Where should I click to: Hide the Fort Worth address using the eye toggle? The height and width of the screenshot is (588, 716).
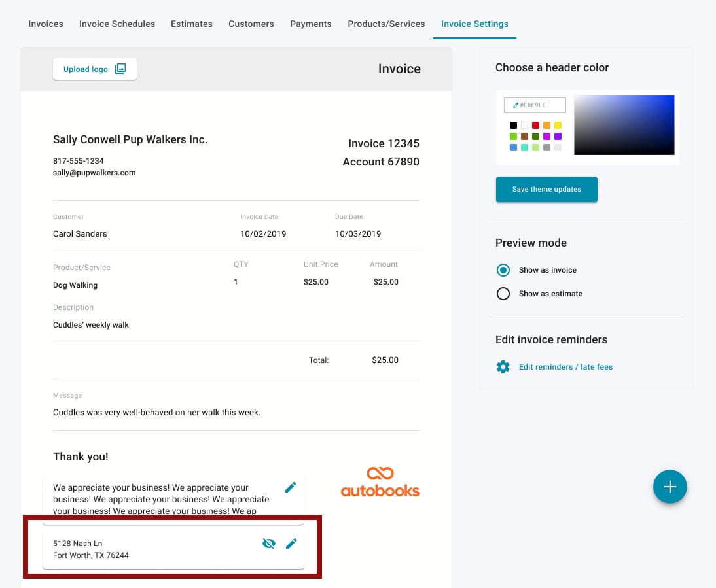click(269, 543)
